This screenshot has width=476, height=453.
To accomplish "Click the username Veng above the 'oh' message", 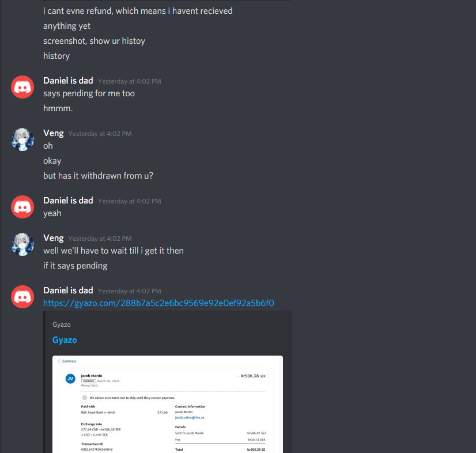I will click(x=54, y=133).
